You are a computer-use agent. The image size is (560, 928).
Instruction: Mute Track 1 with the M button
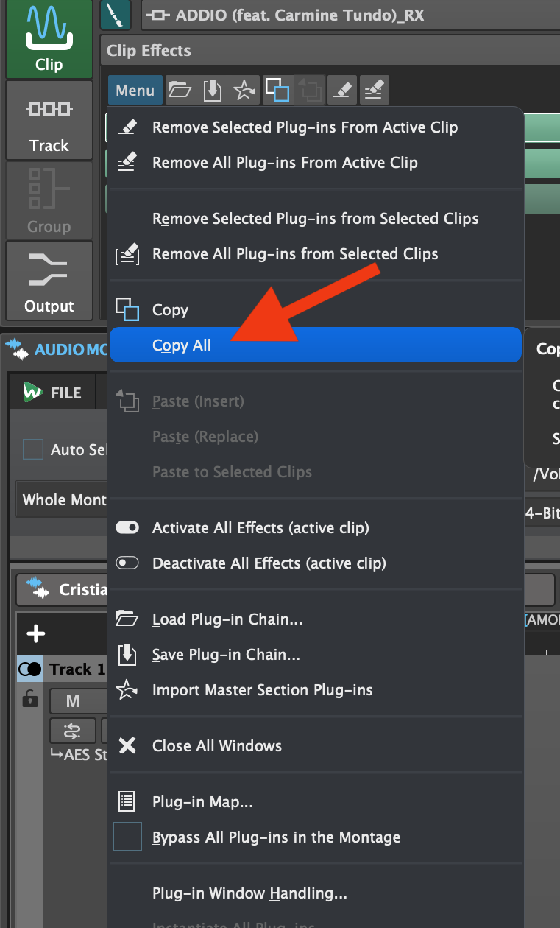[x=72, y=701]
